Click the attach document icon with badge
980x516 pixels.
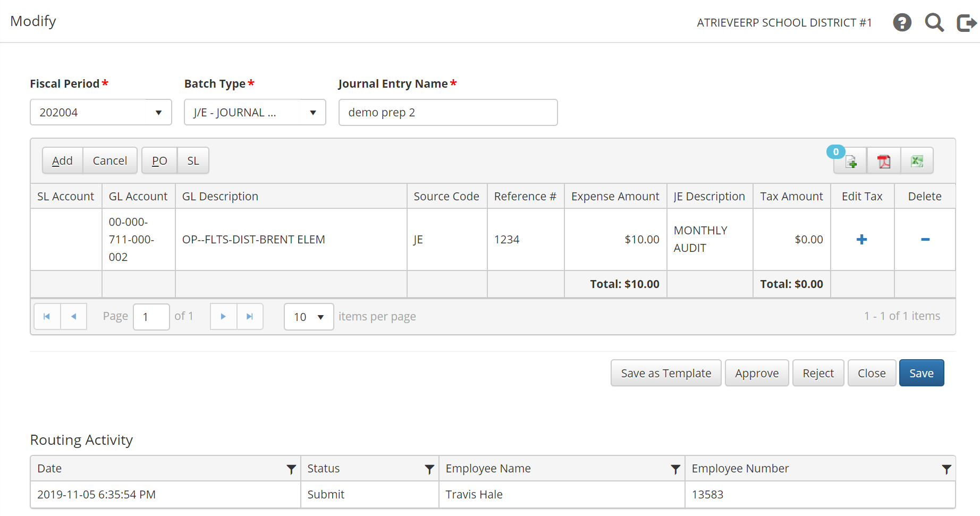click(x=850, y=161)
